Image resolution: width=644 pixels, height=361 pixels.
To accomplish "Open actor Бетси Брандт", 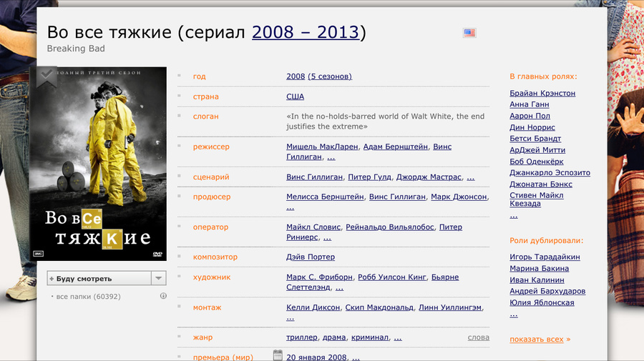I will pyautogui.click(x=535, y=138).
